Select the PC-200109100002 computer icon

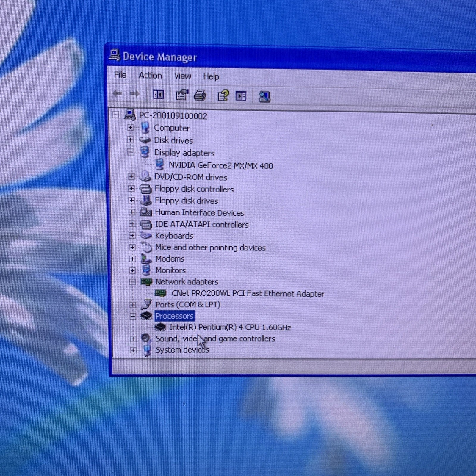pyautogui.click(x=130, y=115)
